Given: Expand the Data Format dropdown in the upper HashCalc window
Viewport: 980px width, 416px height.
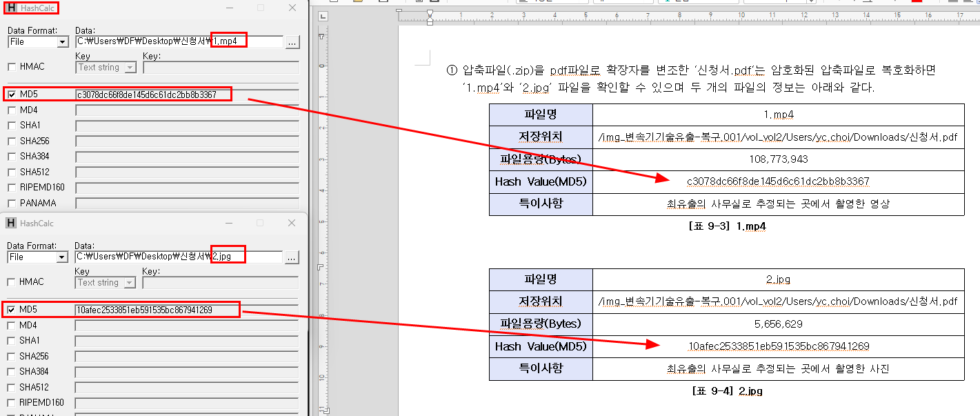Looking at the screenshot, I should pyautogui.click(x=63, y=42).
